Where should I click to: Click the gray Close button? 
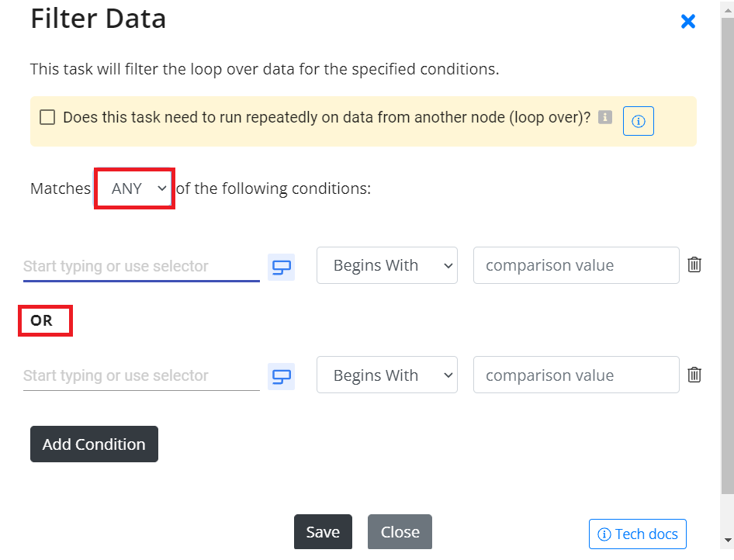(x=400, y=532)
